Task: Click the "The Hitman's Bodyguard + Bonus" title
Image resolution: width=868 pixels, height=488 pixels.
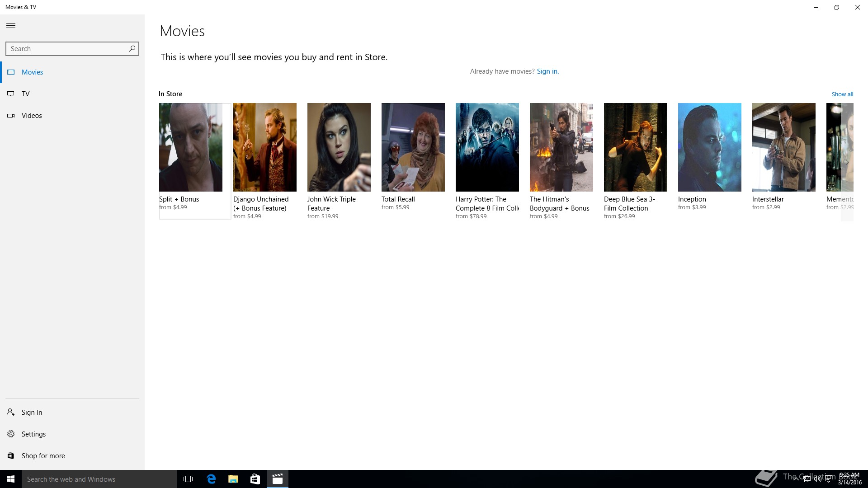Action: click(560, 204)
